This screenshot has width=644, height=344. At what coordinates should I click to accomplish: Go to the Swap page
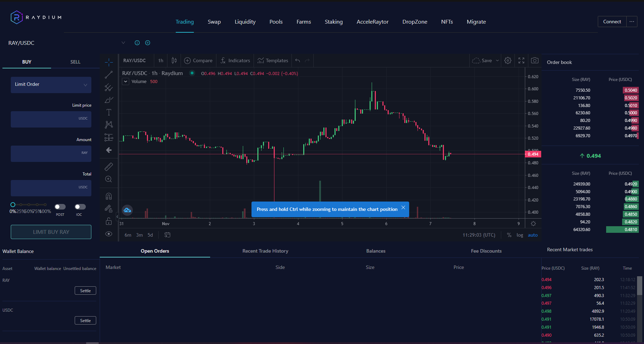click(214, 22)
